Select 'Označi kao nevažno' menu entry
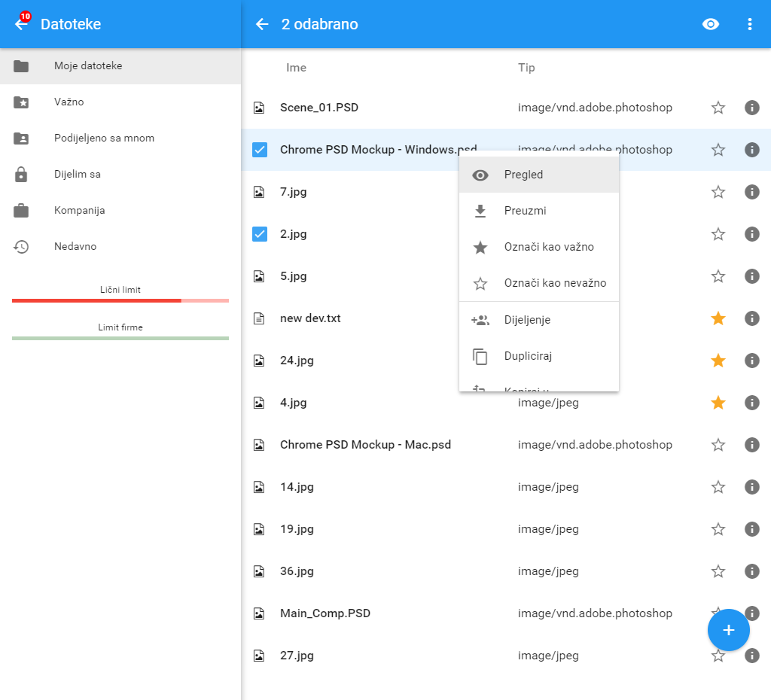771x700 pixels. (x=539, y=283)
